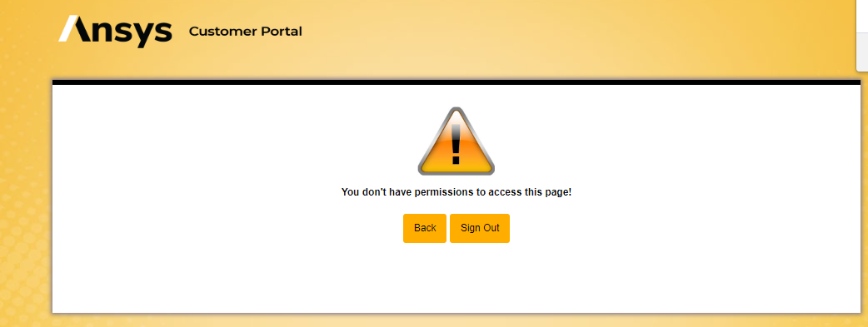Select the Customer Portal title text
Viewport: 868px width, 327px height.
click(x=245, y=32)
